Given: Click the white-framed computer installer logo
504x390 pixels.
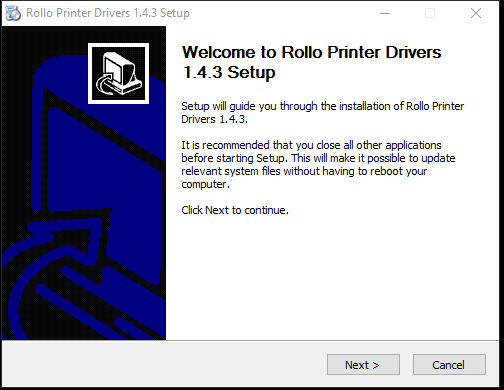Looking at the screenshot, I should click(118, 74).
